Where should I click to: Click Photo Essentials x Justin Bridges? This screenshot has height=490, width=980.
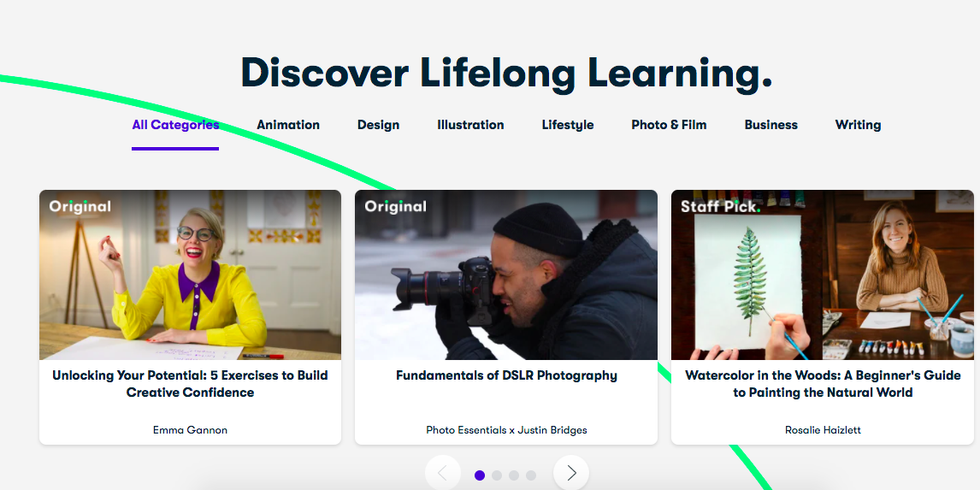tap(506, 430)
